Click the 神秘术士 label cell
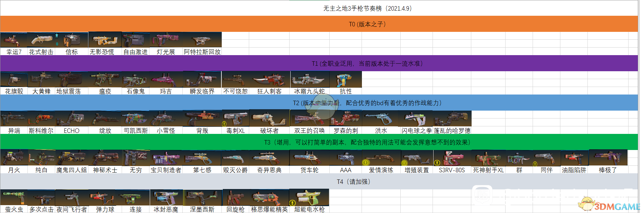Viewport: 644px width, 213px height. point(105,170)
